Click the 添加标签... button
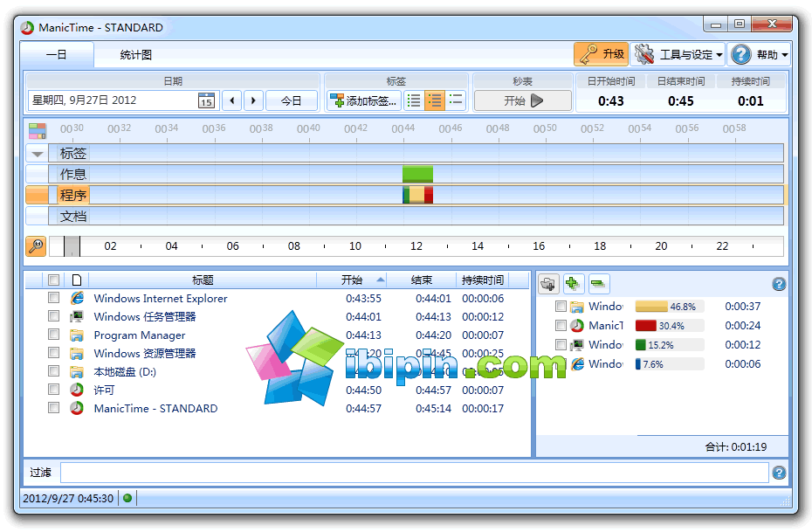 [364, 100]
